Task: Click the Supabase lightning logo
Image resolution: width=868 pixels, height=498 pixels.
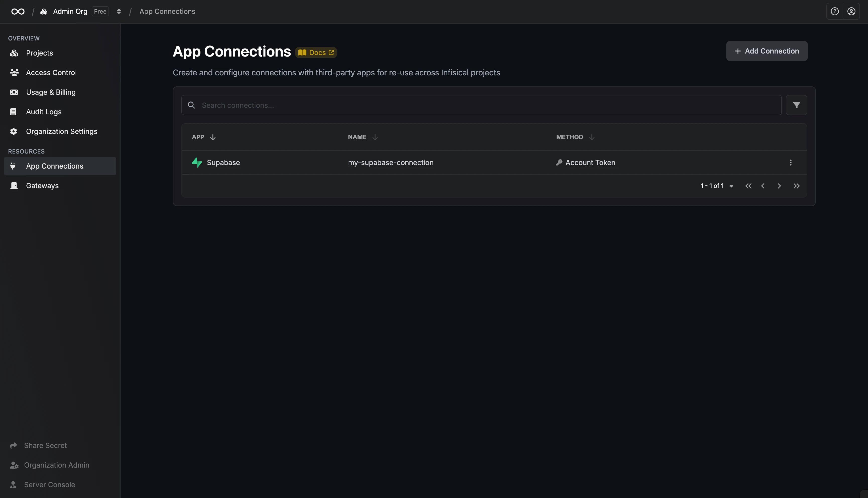Action: [197, 163]
